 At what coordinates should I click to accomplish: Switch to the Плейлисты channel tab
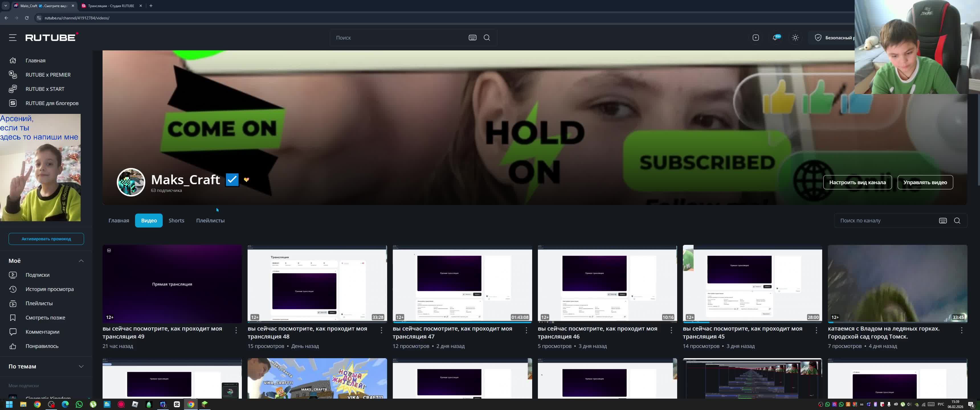[210, 221]
